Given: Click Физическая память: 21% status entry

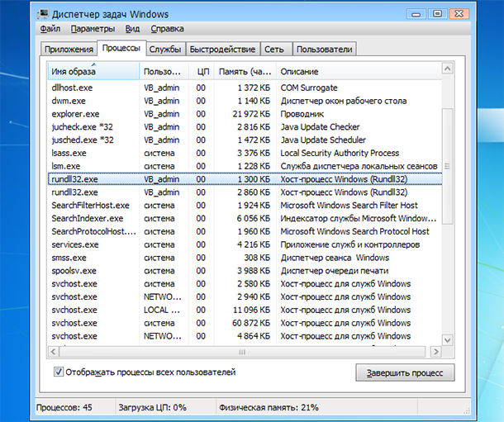Looking at the screenshot, I should click(269, 408).
